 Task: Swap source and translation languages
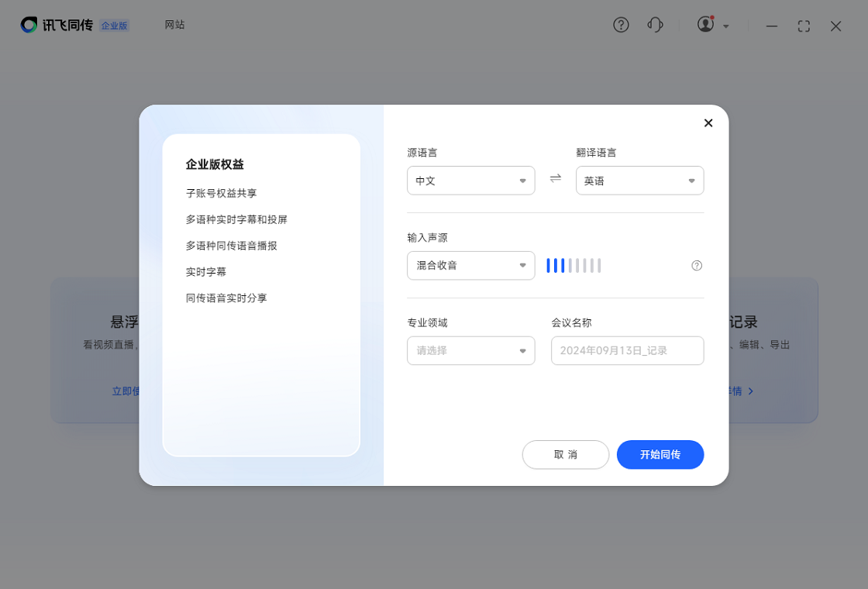(555, 178)
